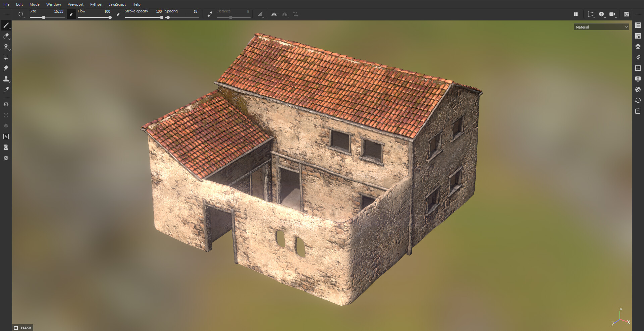Open the Viewport menu
Screen dimensions: 644x331
click(x=75, y=4)
